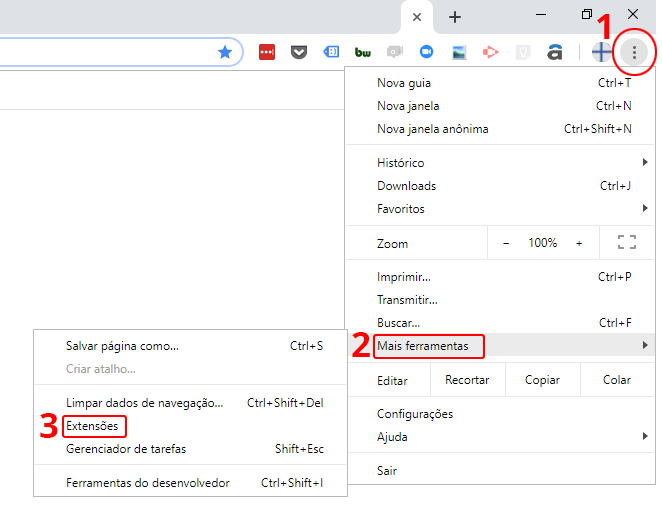Open a new tab with plus button

(x=455, y=17)
